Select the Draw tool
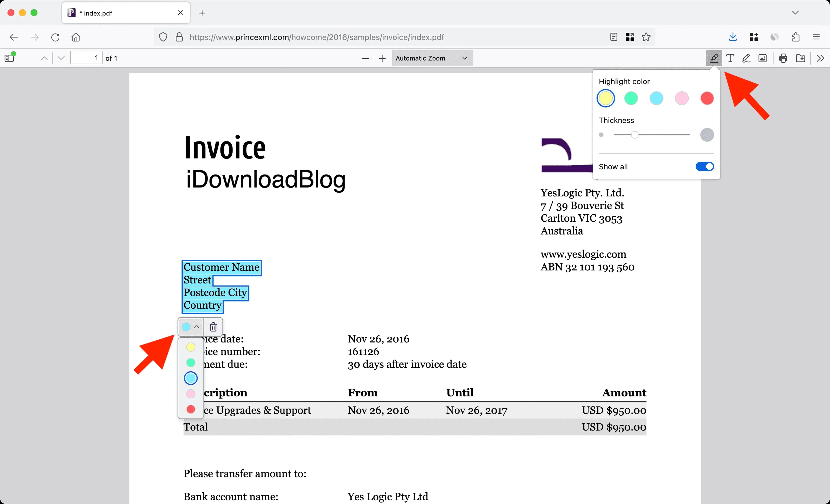Viewport: 830px width, 504px height. 747,58
